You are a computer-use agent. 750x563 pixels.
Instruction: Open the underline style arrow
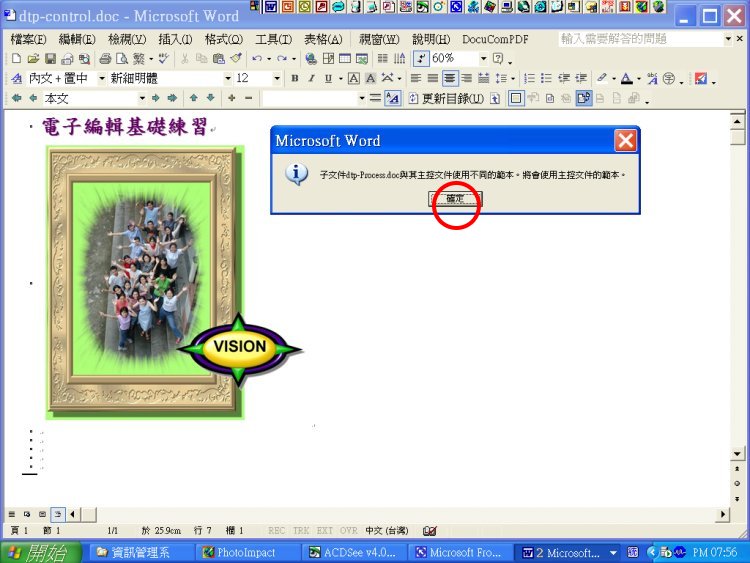point(341,78)
